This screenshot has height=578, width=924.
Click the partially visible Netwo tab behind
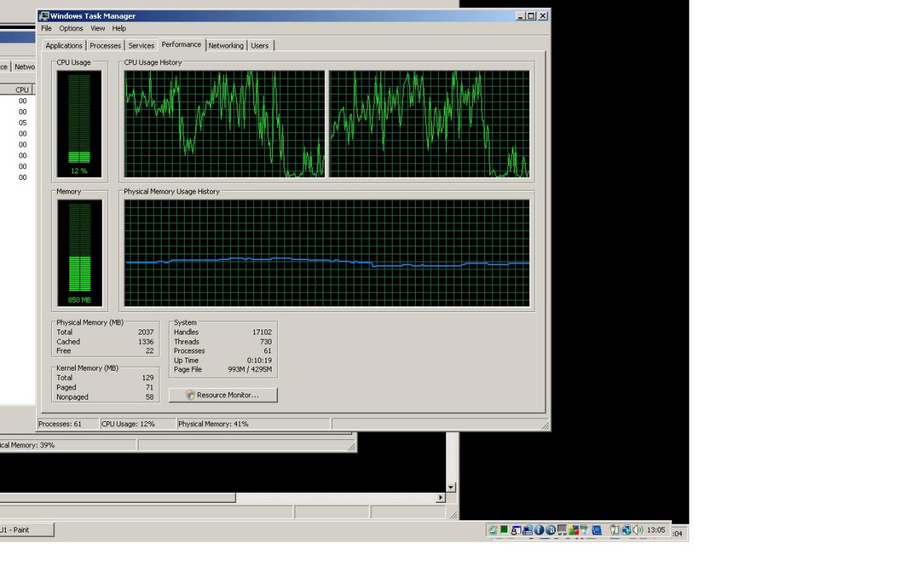(x=24, y=66)
